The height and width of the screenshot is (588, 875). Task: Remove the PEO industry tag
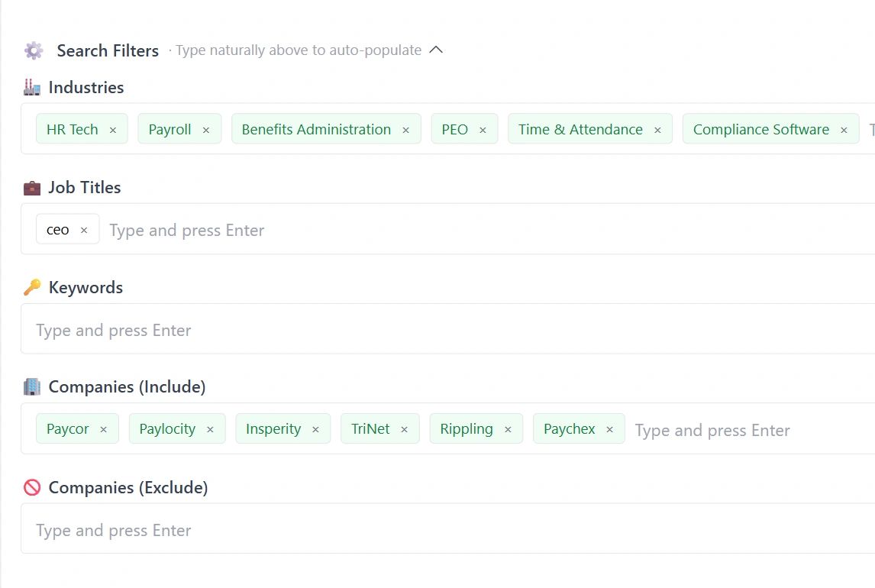click(x=483, y=130)
